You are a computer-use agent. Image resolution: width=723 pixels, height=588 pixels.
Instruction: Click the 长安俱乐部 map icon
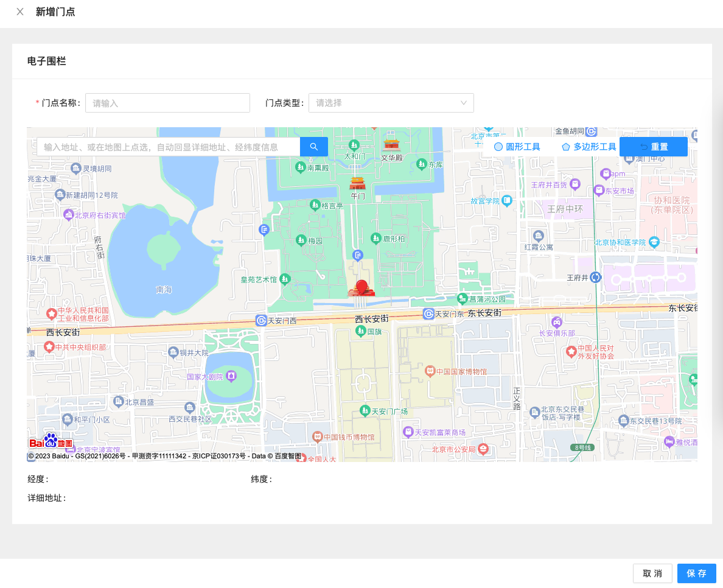click(556, 322)
